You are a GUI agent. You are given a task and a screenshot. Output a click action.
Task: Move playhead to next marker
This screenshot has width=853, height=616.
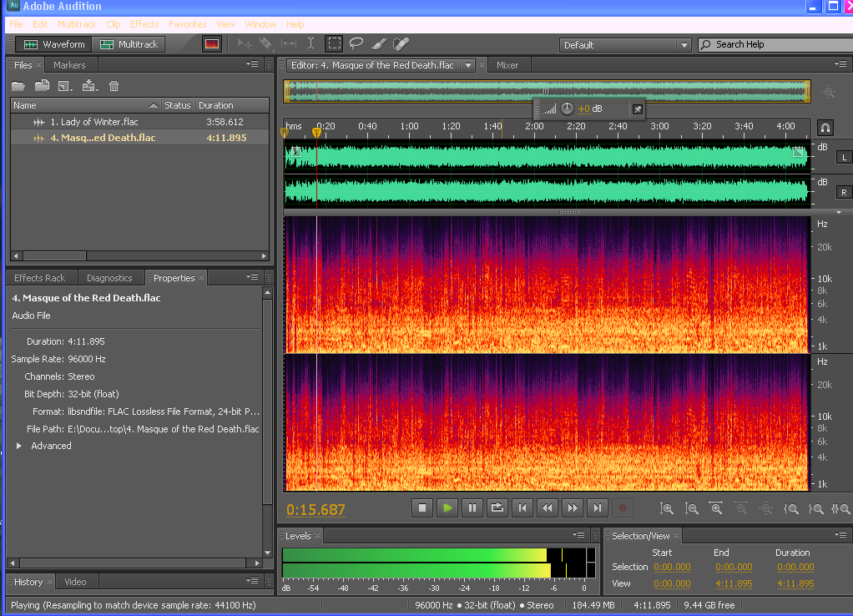(x=598, y=508)
